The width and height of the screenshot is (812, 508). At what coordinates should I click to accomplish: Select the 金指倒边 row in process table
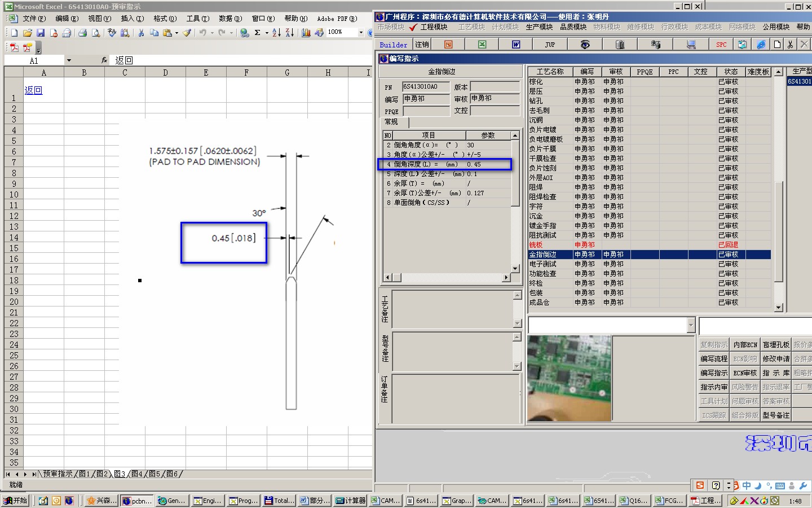(649, 255)
